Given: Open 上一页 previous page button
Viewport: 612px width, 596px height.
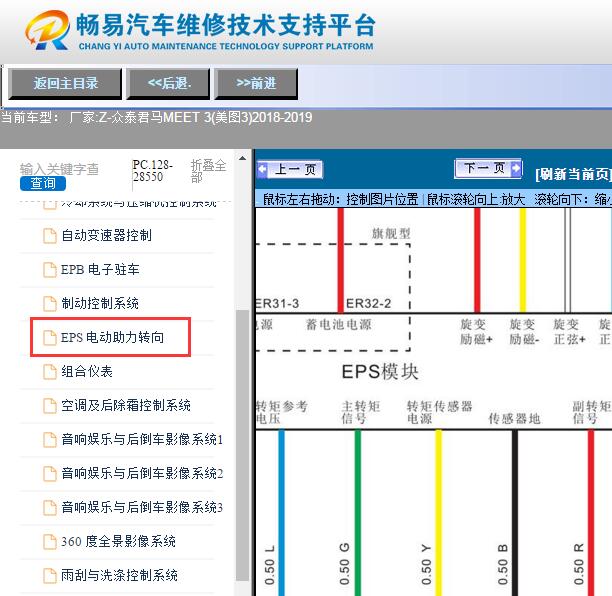Looking at the screenshot, I should tap(290, 169).
